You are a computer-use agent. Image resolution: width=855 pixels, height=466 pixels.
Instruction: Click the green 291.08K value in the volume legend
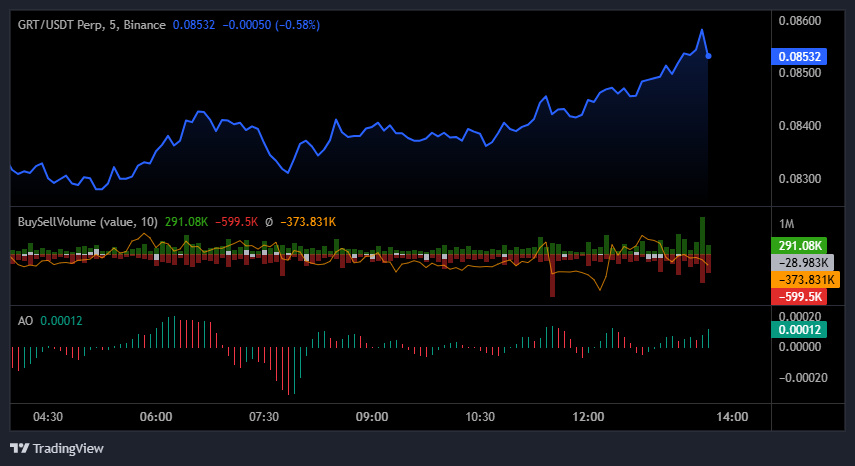click(186, 221)
